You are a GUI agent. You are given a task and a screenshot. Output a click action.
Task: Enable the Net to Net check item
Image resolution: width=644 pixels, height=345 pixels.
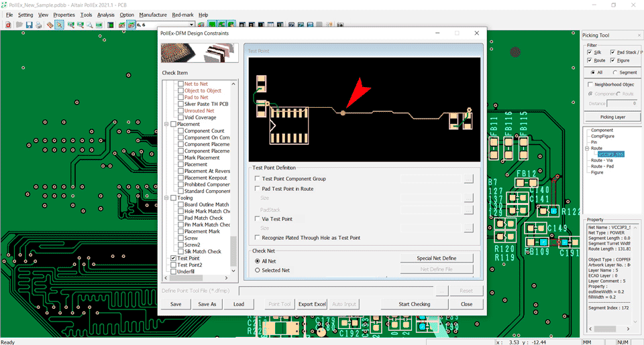point(180,84)
